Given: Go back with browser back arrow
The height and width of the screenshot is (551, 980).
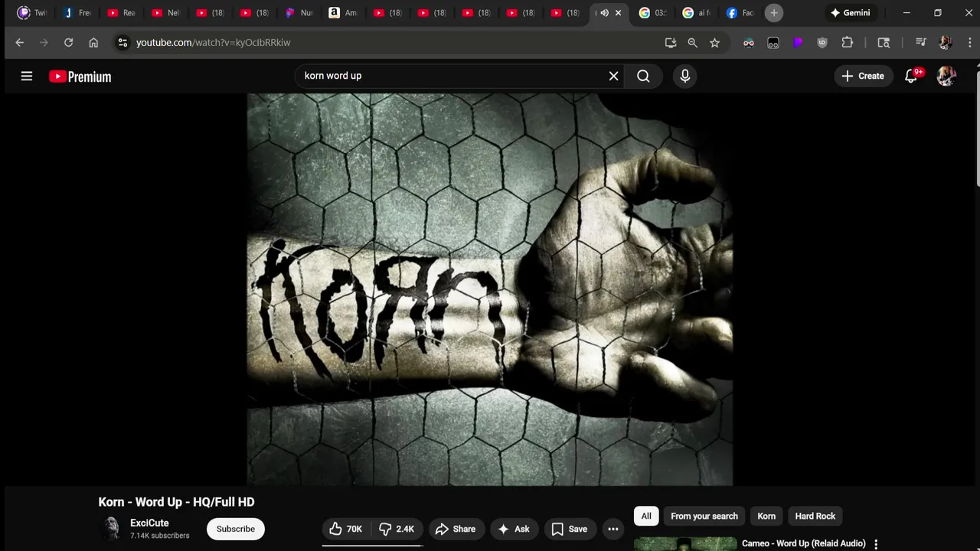Looking at the screenshot, I should coord(20,43).
